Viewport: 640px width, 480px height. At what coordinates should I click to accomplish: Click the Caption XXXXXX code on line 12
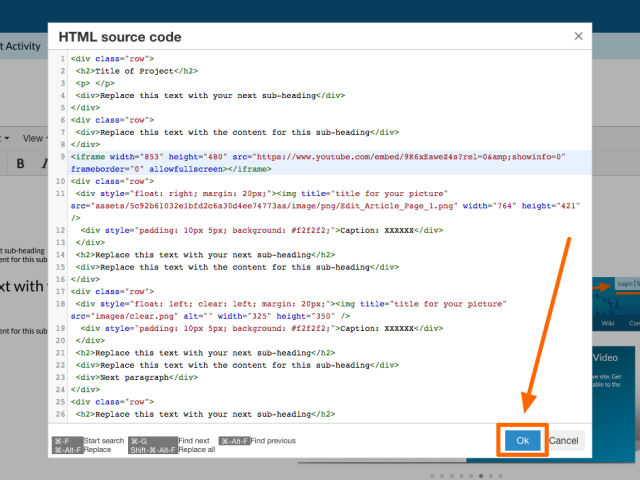click(262, 230)
